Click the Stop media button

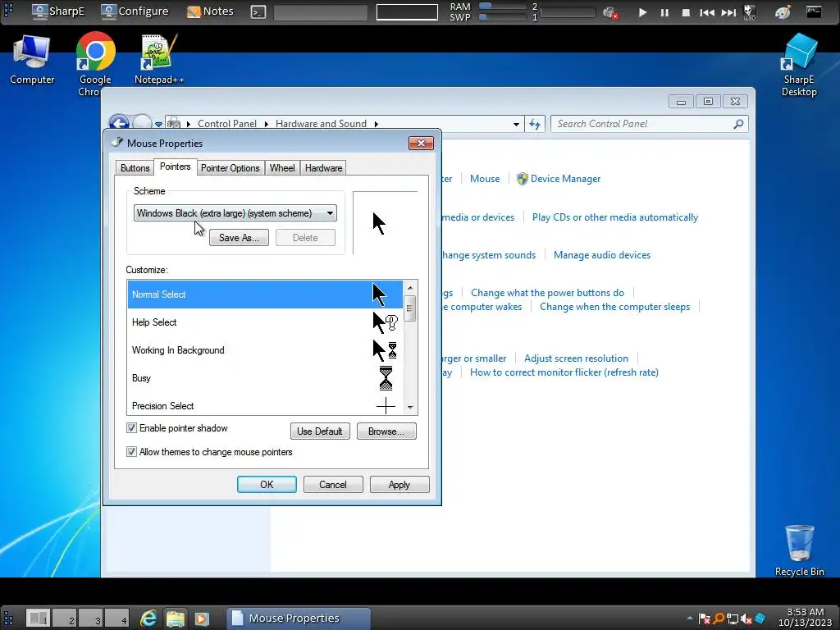(x=685, y=12)
